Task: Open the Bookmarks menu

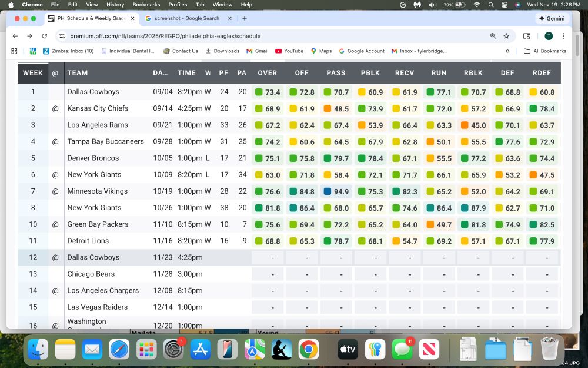Action: [x=146, y=5]
